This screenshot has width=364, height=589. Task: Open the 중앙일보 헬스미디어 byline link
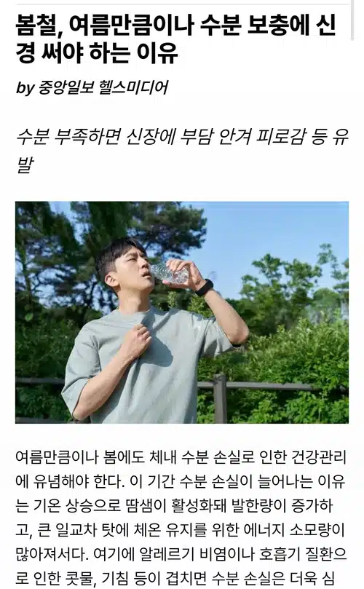click(103, 87)
